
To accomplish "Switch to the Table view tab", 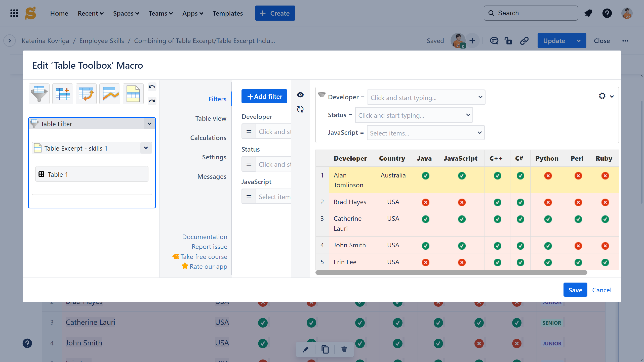I will 211,118.
